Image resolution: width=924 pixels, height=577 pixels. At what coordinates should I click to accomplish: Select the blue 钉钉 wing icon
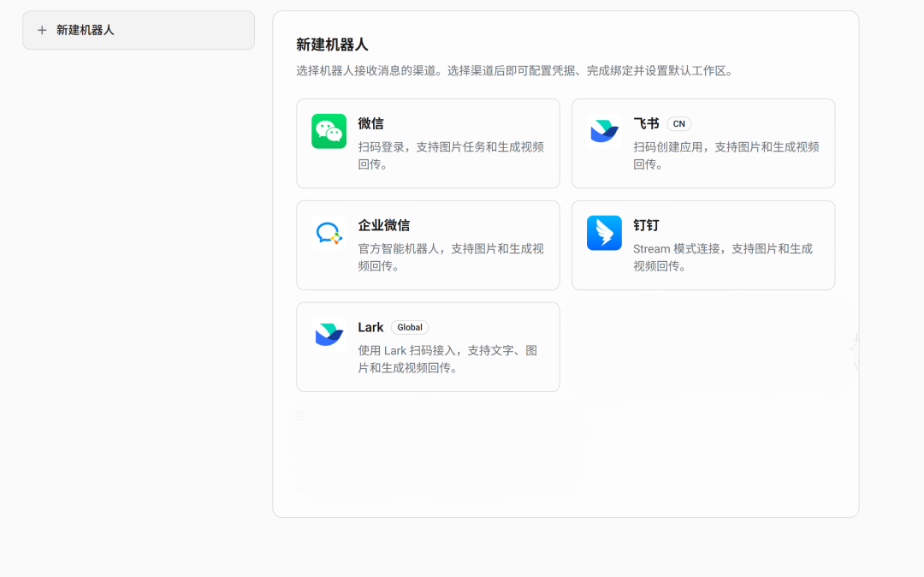click(x=604, y=233)
